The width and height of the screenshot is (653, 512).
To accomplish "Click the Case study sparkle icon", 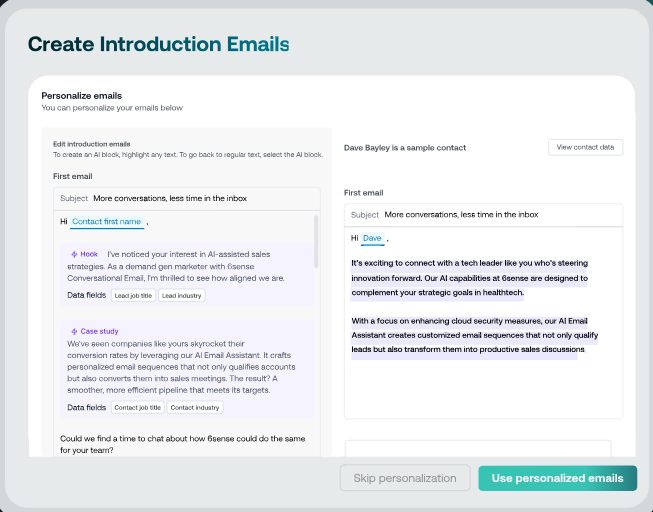I will pos(74,331).
